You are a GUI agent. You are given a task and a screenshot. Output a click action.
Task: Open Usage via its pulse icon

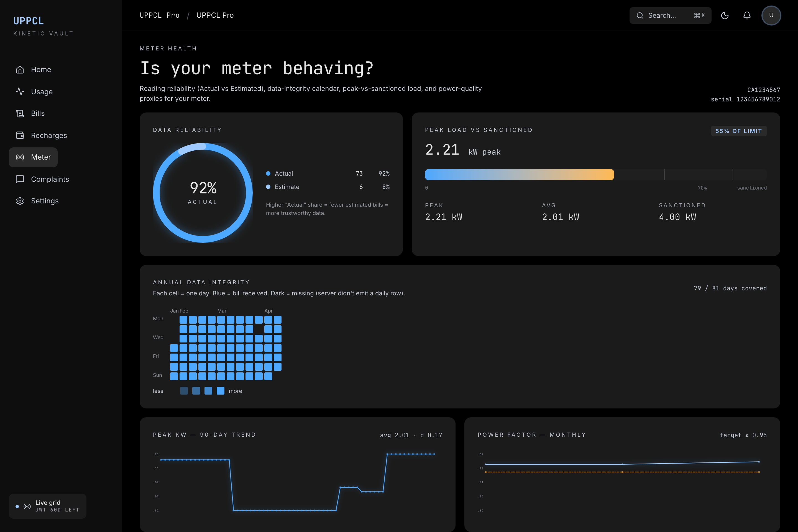[x=20, y=92]
